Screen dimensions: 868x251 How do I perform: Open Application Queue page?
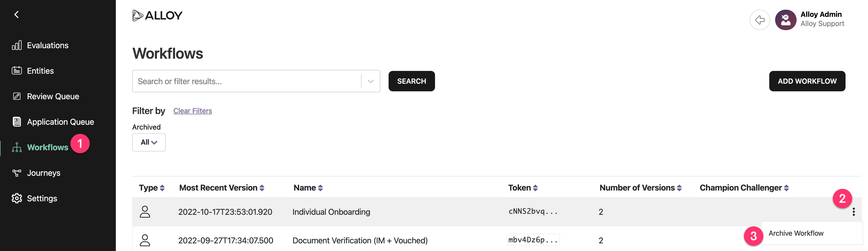(53, 122)
